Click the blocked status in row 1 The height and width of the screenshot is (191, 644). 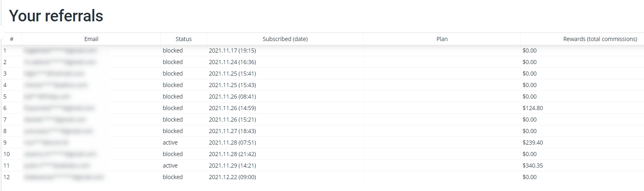click(x=172, y=51)
